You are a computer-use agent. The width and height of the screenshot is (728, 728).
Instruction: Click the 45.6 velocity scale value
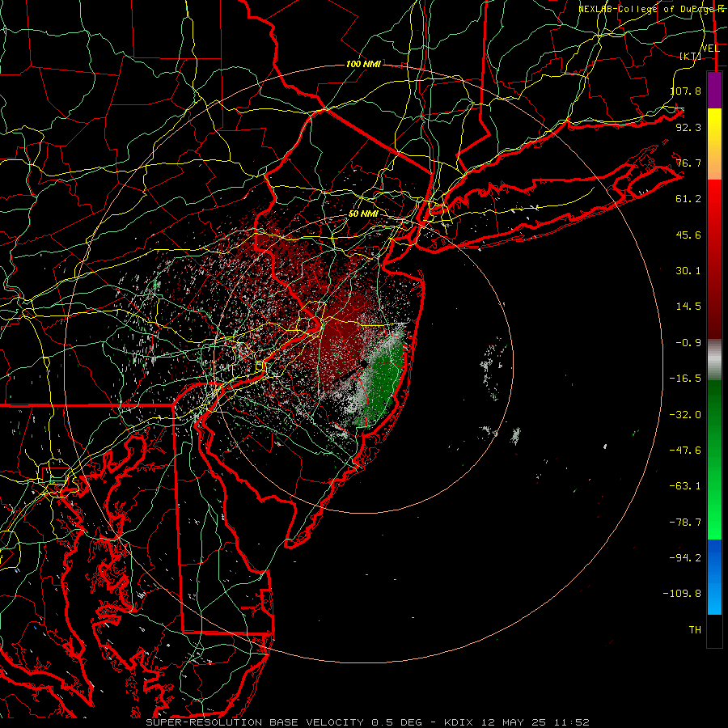(x=688, y=235)
